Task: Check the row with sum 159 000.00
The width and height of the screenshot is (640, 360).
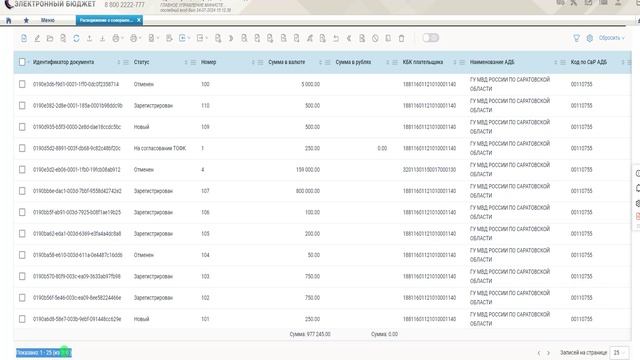Action: 22,169
